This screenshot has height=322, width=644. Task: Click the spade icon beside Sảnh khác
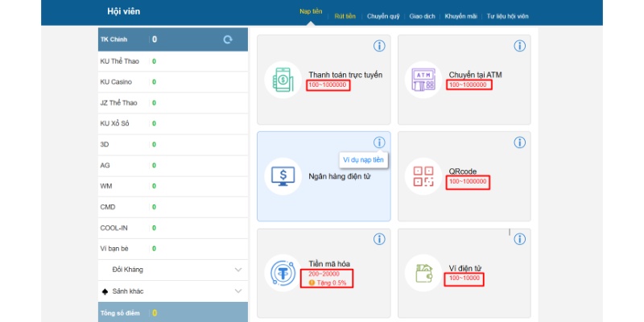[105, 291]
